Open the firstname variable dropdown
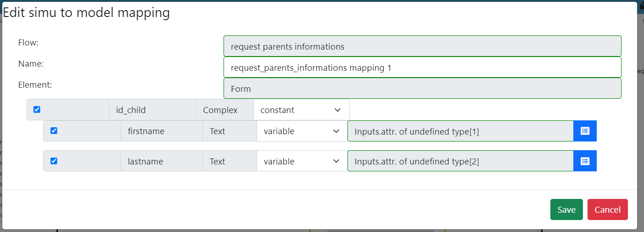644x232 pixels. point(302,131)
